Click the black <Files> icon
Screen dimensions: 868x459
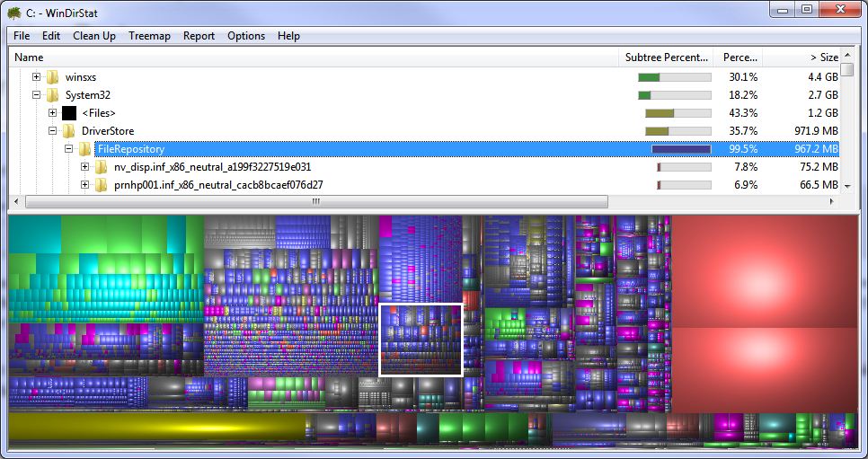point(68,113)
